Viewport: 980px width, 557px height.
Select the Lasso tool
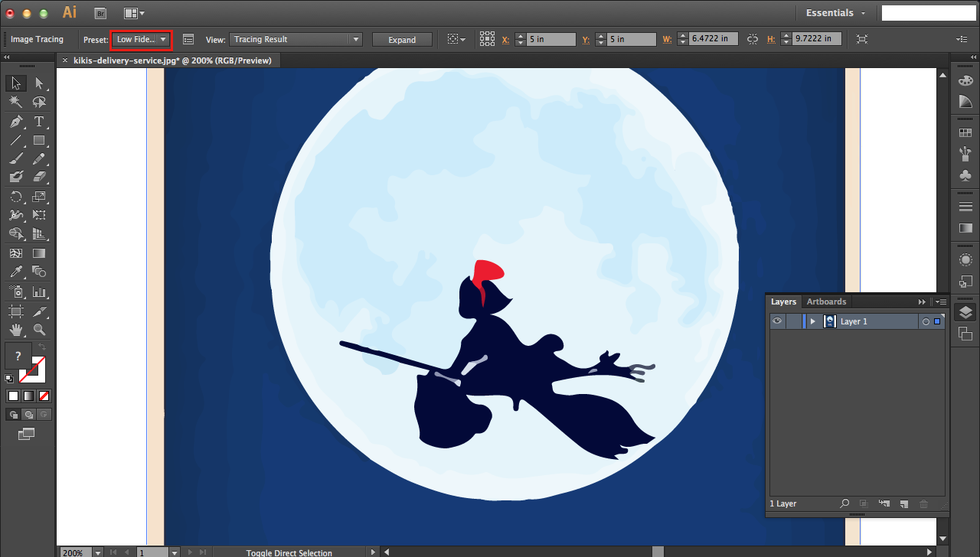click(x=39, y=103)
